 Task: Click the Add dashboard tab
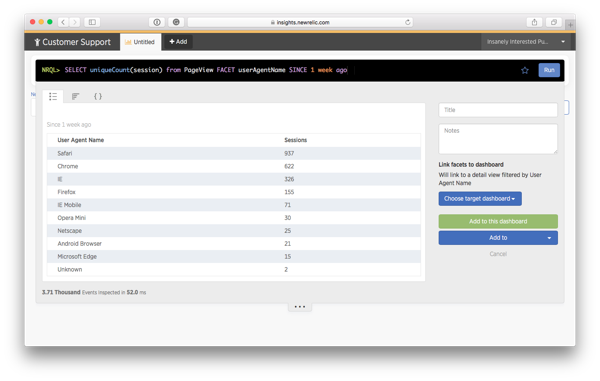[178, 42]
